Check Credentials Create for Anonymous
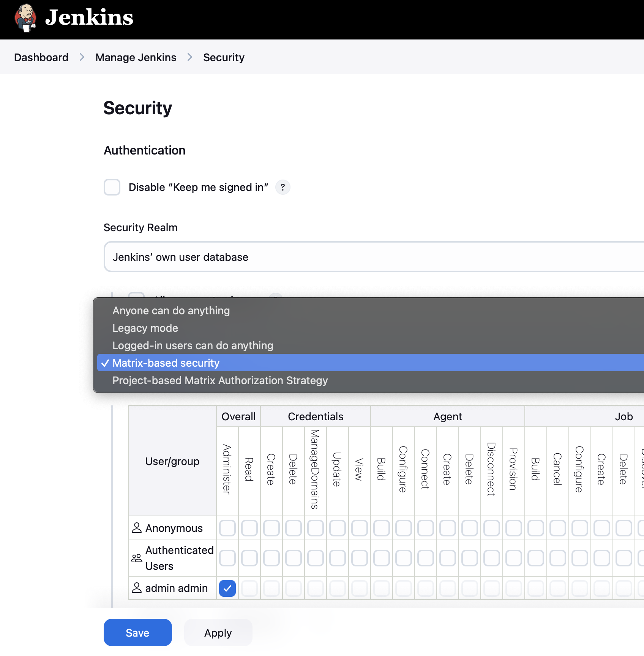The image size is (644, 656). click(271, 528)
